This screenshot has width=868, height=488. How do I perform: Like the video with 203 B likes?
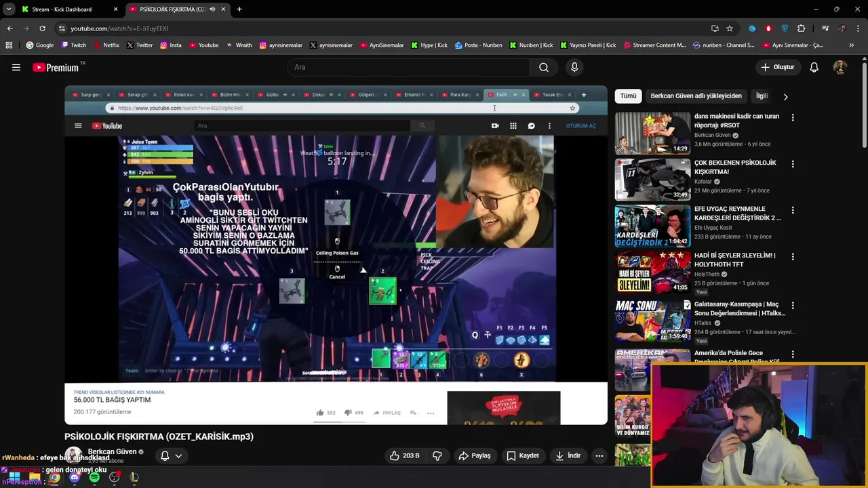tap(404, 455)
